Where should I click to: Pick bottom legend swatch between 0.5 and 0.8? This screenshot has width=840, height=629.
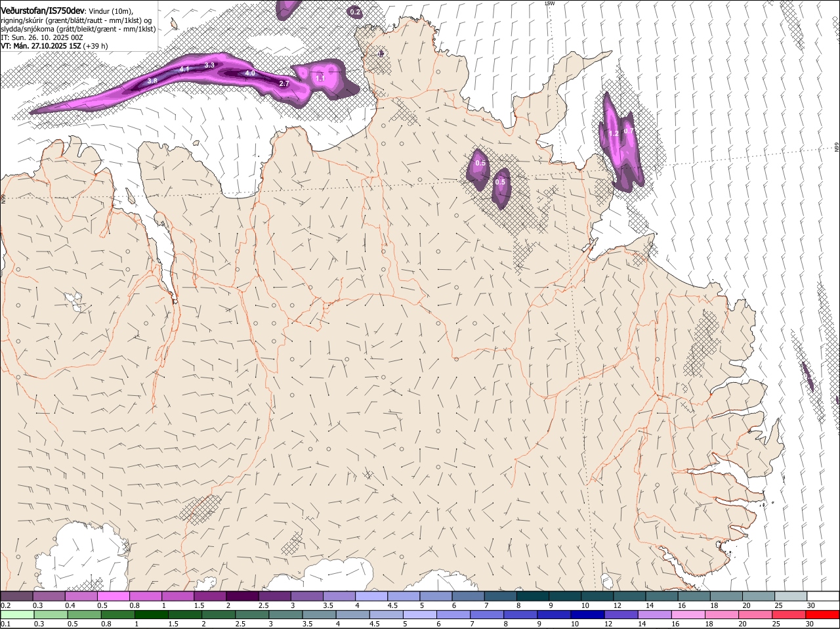pyautogui.click(x=85, y=615)
